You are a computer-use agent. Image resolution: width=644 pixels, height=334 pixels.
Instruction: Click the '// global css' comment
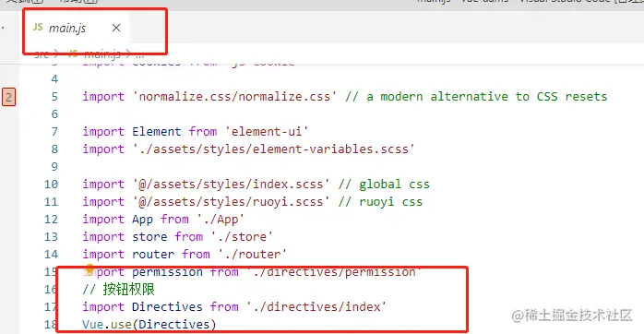[384, 184]
